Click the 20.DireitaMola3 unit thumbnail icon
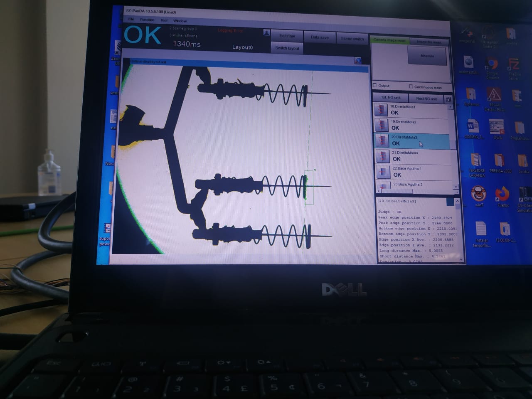Screen dimensions: 532x399 tap(382, 140)
